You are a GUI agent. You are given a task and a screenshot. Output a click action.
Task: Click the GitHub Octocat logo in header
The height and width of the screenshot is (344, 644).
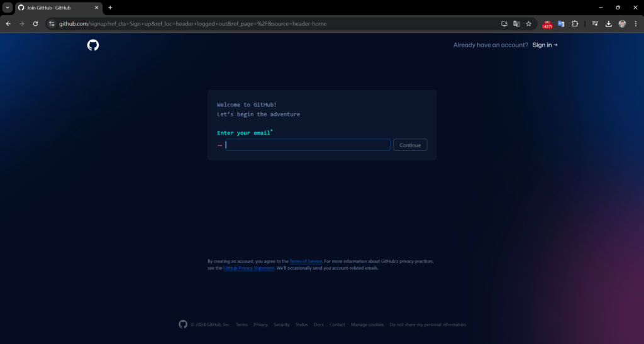93,45
